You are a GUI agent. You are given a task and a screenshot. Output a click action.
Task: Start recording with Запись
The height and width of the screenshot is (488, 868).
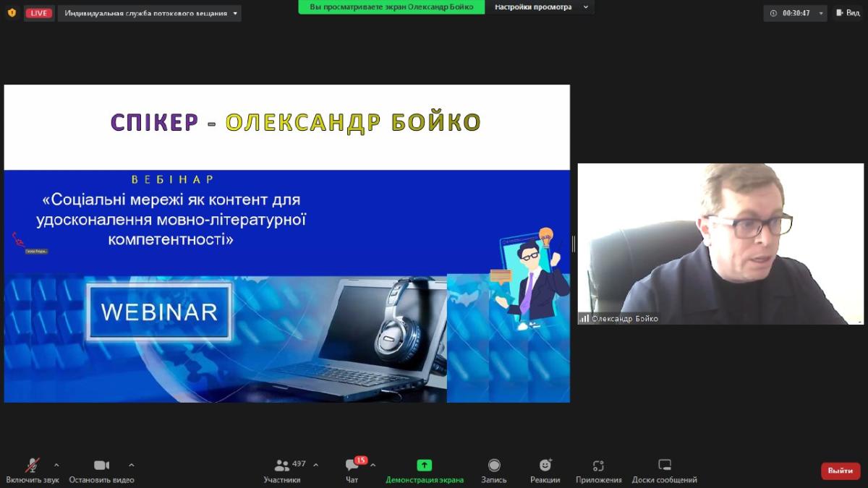coord(494,471)
